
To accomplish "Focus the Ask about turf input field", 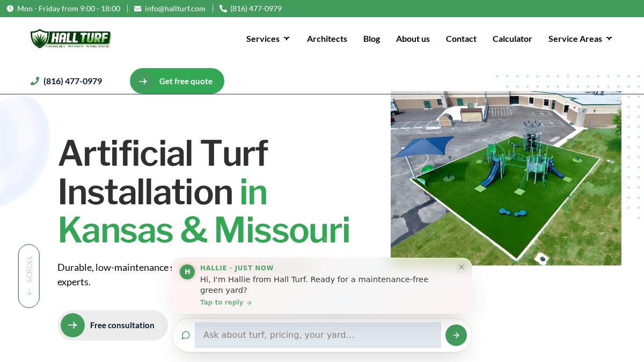I will pyautogui.click(x=318, y=335).
